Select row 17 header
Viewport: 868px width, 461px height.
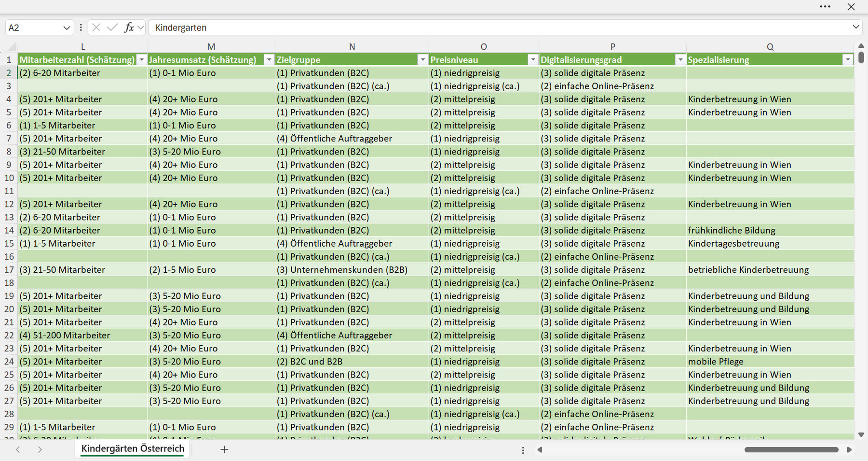coord(9,270)
